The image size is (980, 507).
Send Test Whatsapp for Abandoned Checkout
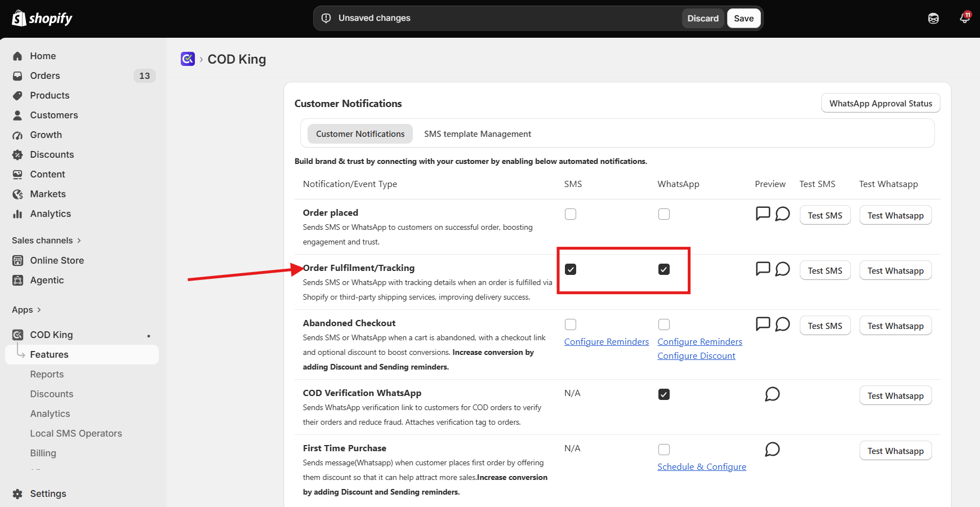pos(896,326)
